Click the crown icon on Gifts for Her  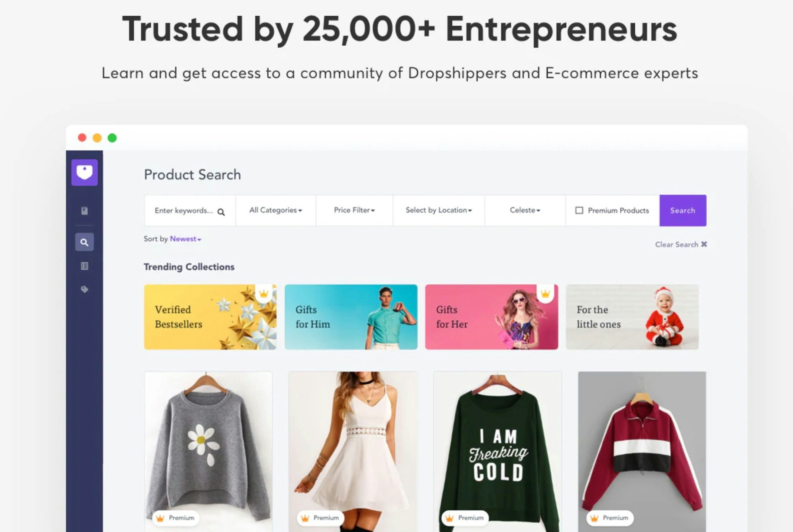(x=545, y=294)
